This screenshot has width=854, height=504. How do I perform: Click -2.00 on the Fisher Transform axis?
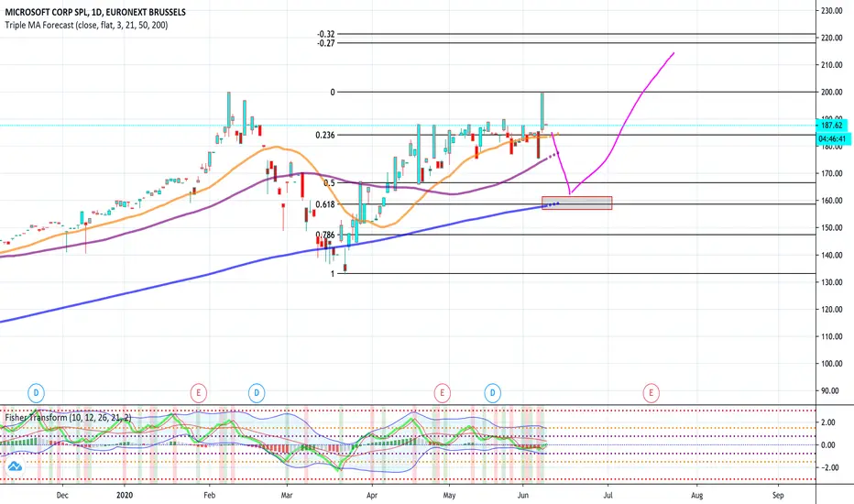pyautogui.click(x=827, y=467)
